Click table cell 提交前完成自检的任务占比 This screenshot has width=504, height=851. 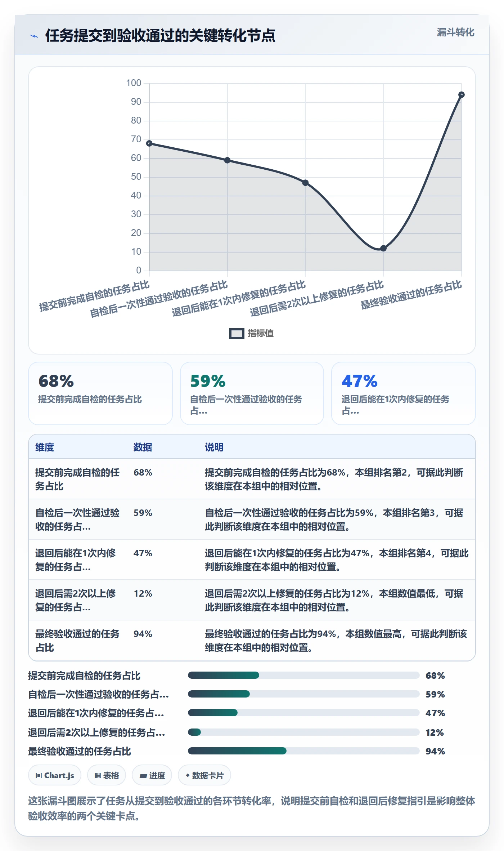tap(77, 480)
